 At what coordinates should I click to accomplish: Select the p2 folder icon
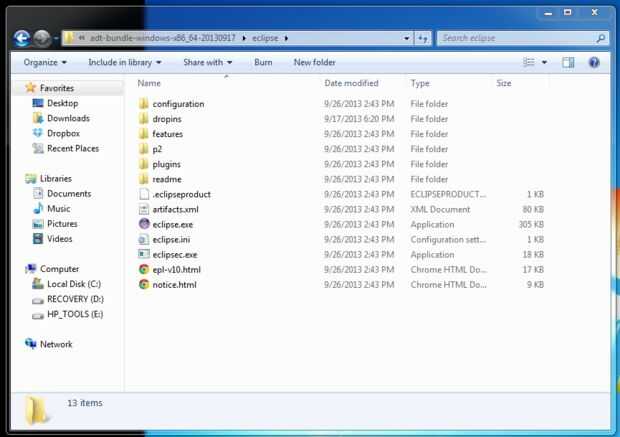pyautogui.click(x=144, y=149)
